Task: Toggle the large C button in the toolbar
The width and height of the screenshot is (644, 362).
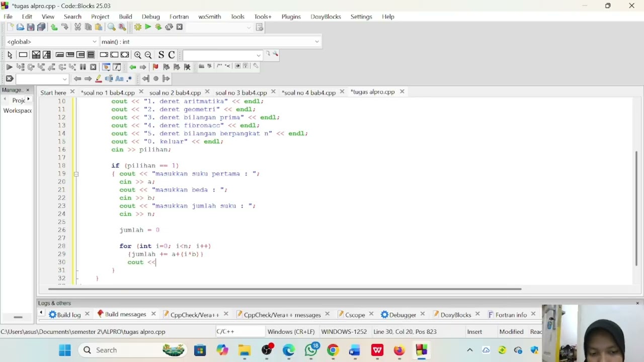Action: pos(172,55)
